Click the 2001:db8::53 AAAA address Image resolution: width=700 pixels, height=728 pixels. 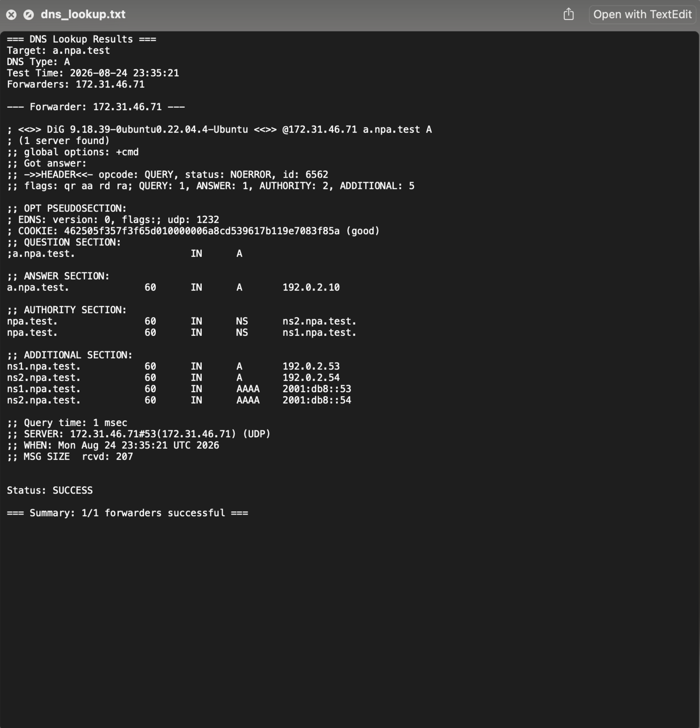pos(317,389)
